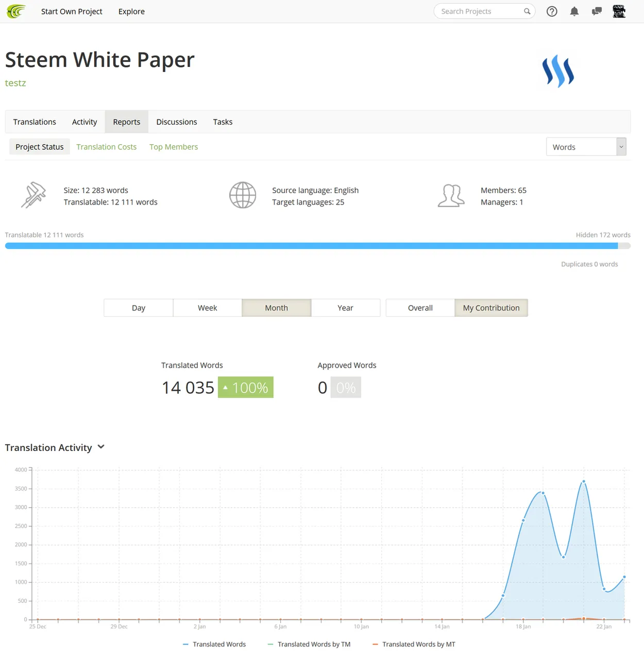The width and height of the screenshot is (644, 659).
Task: Click the languages globe icon
Action: (243, 195)
